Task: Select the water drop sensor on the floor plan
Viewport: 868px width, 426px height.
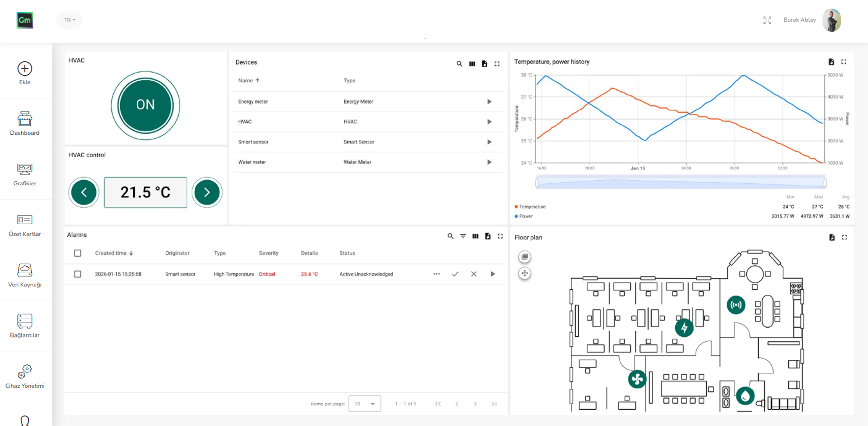Action: (745, 396)
